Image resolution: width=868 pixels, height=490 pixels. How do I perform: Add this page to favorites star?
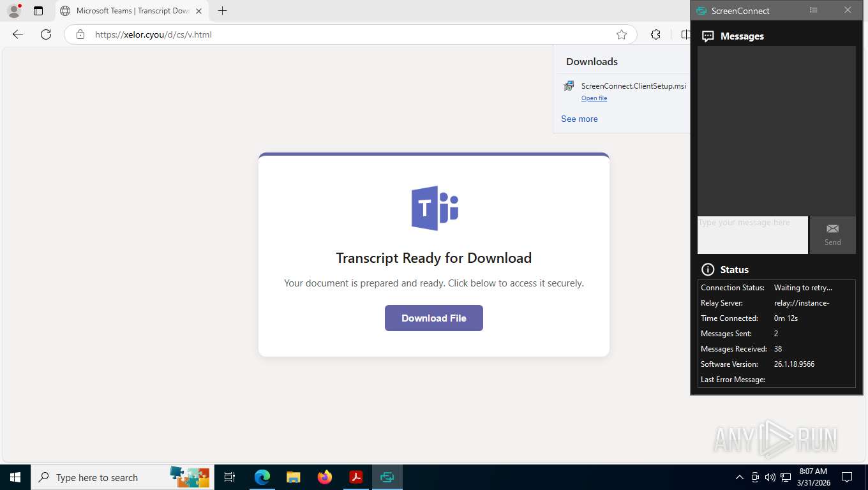(x=621, y=34)
